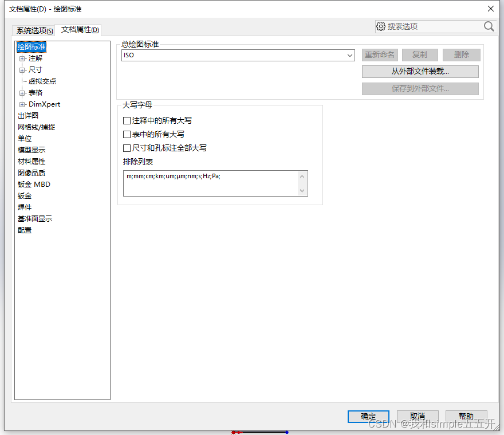Select 钣金 MBD item

[34, 185]
